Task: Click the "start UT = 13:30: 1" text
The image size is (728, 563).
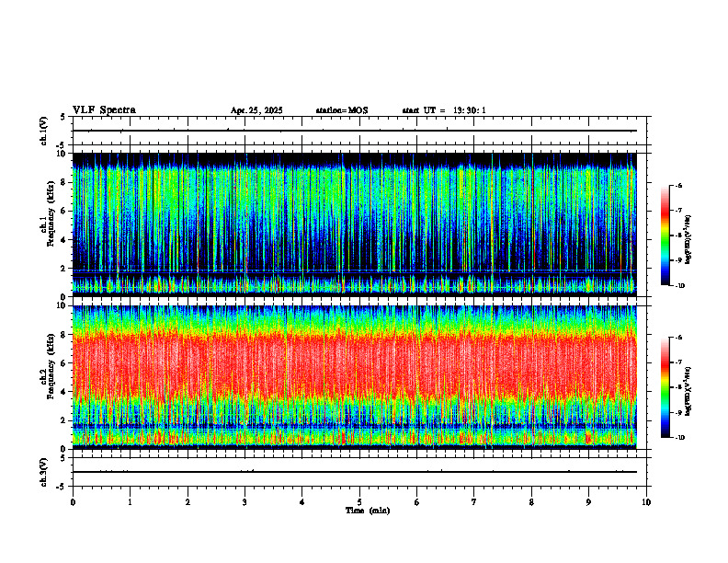Action: pyautogui.click(x=444, y=110)
